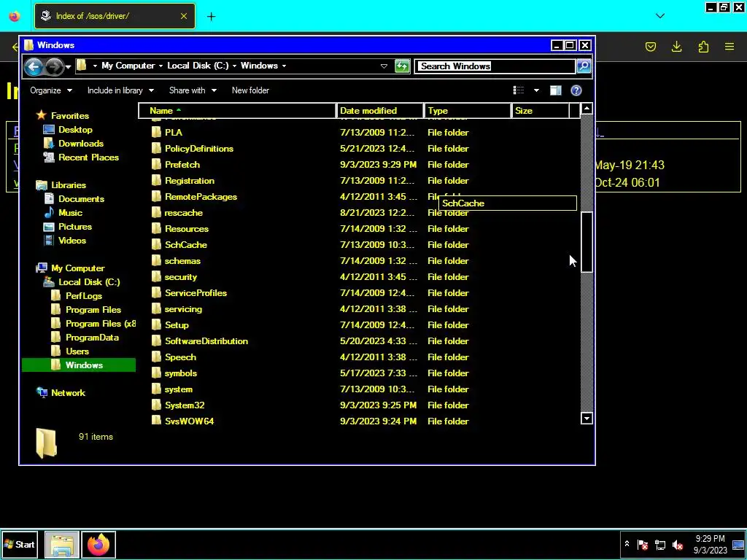This screenshot has height=560, width=747.
Task: Select the SoftwareDistribution folder name
Action: point(206,341)
